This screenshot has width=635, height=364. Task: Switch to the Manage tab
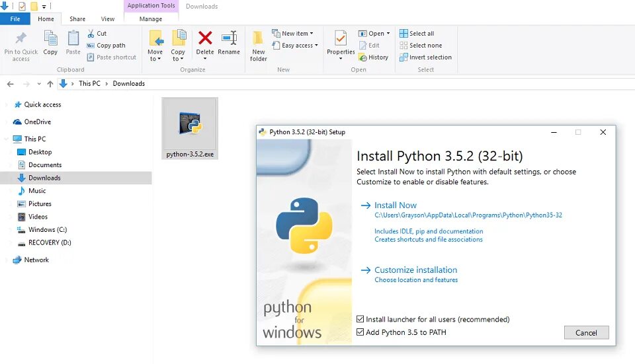coord(151,19)
